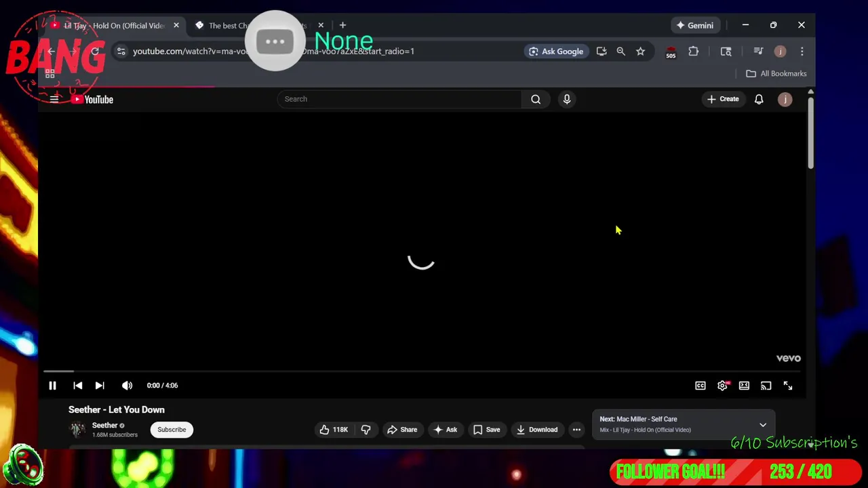868x488 pixels.
Task: Open the Chrome profile avatar
Action: click(780, 52)
